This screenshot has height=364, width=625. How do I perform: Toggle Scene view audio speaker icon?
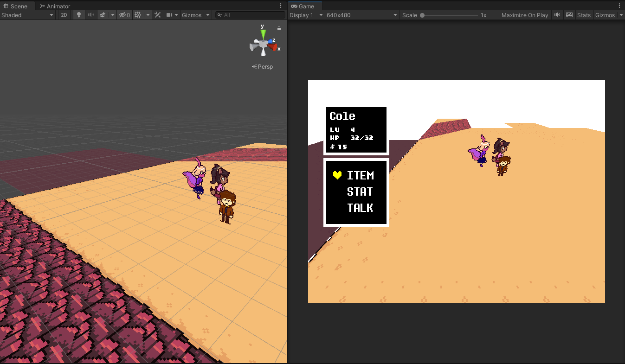pyautogui.click(x=91, y=15)
